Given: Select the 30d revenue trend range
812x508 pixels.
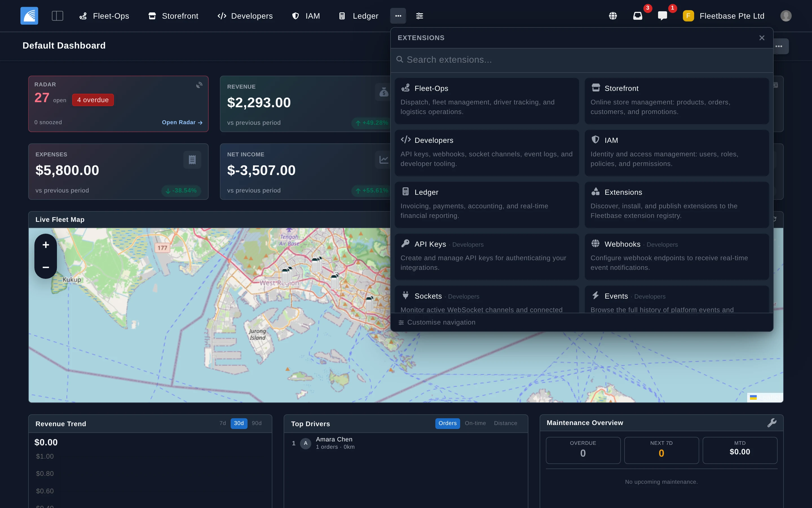Looking at the screenshot, I should (x=239, y=423).
